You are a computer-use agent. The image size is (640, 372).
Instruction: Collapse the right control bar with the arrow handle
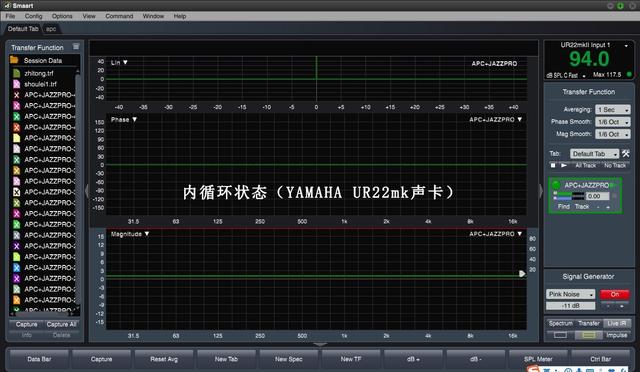(541, 191)
